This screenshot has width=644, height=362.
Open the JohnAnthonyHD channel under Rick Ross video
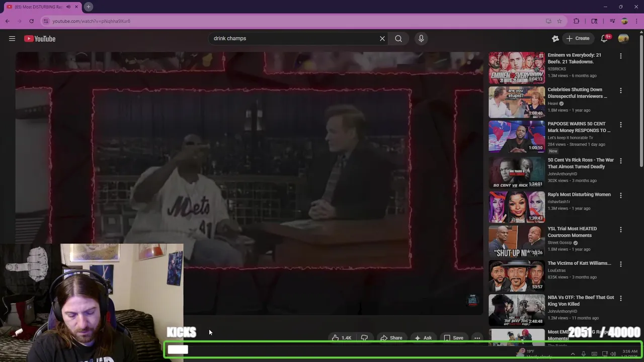point(562,174)
